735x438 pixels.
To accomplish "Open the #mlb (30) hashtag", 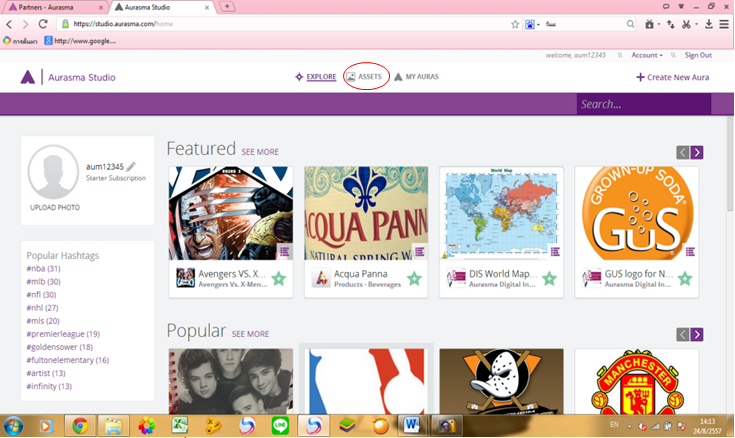I will point(43,282).
